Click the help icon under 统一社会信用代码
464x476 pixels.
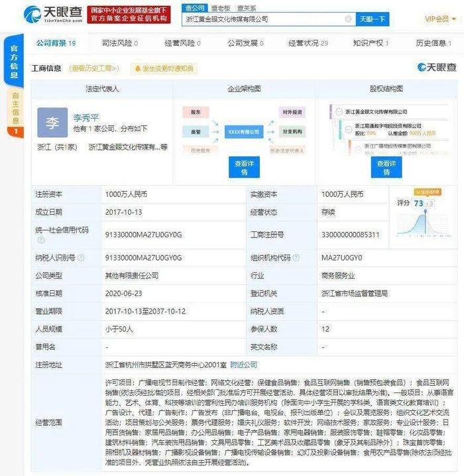41,240
